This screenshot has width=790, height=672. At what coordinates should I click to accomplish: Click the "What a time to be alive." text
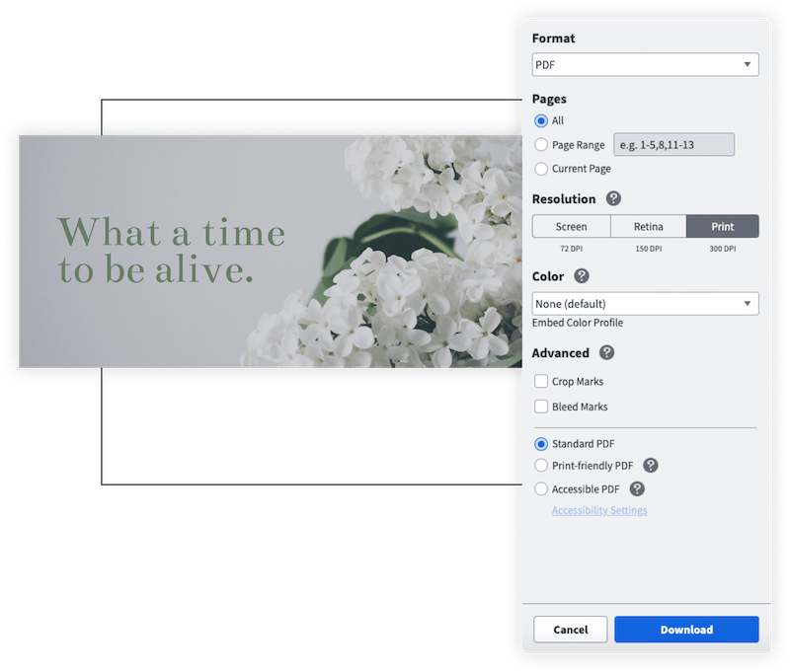(171, 251)
